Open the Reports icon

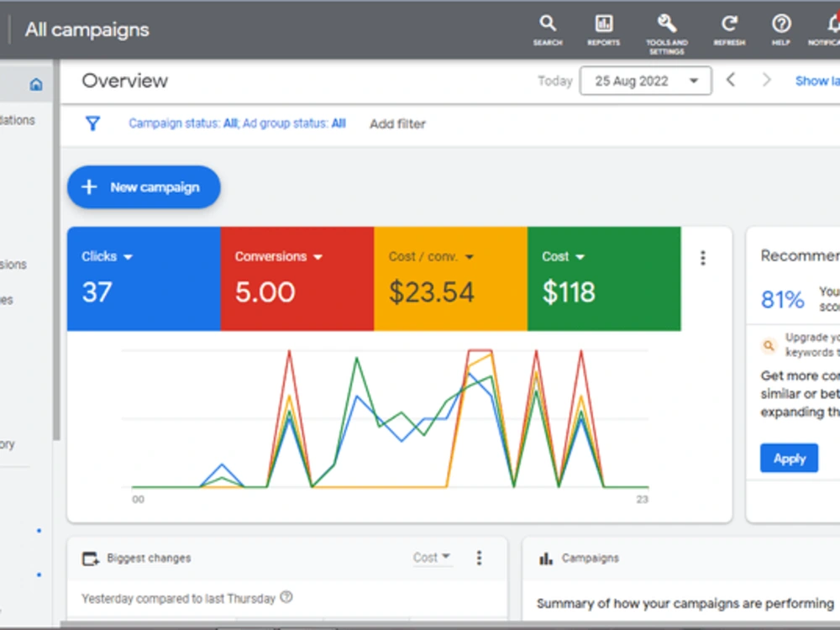point(604,30)
